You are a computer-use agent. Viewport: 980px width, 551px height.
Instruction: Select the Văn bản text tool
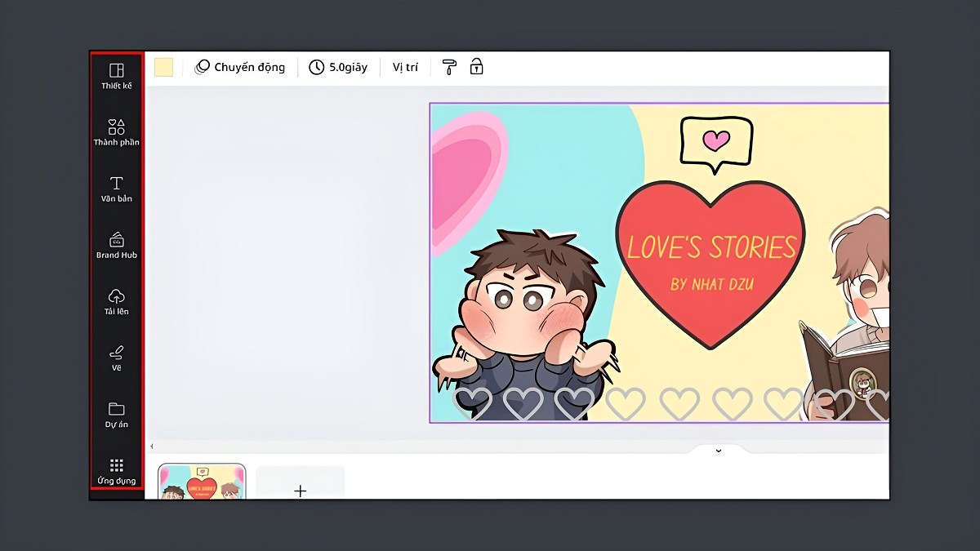[x=117, y=189]
